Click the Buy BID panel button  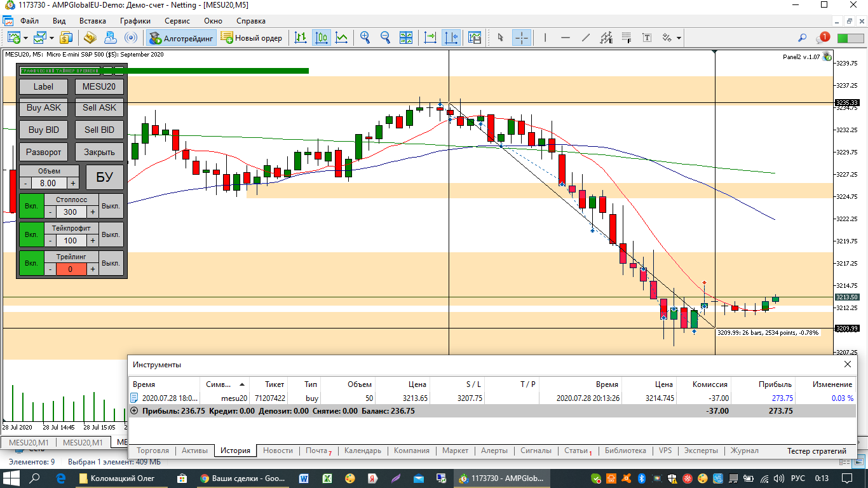tap(44, 130)
